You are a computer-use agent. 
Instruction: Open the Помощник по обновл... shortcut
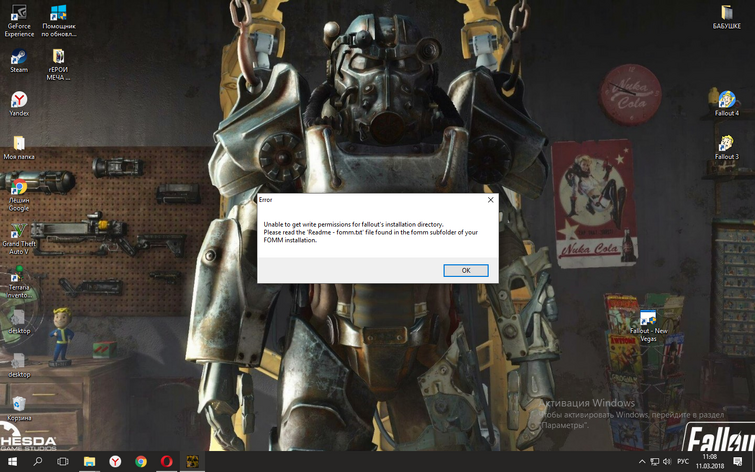(58, 21)
